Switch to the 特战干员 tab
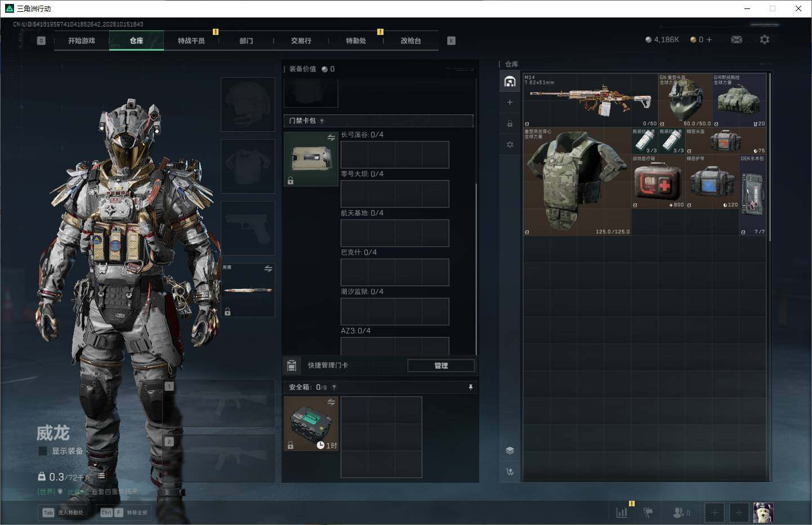This screenshot has width=812, height=525. tap(191, 41)
